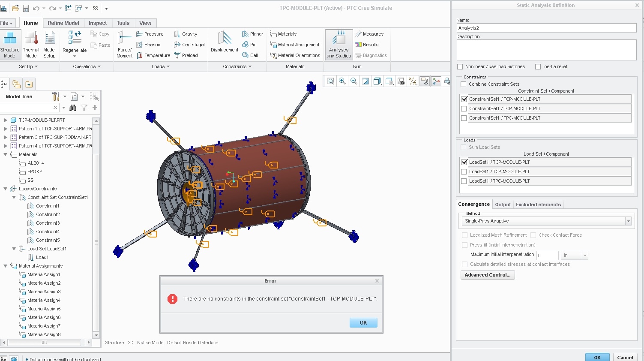Switch to Thermal Mode

31,44
